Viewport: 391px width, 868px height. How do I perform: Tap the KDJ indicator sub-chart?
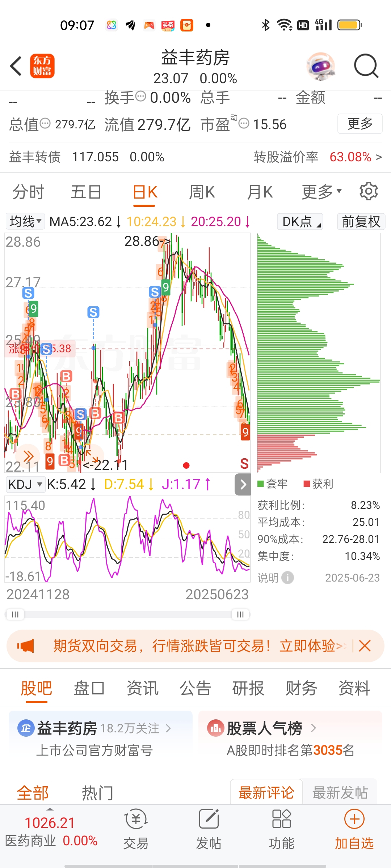(x=127, y=539)
